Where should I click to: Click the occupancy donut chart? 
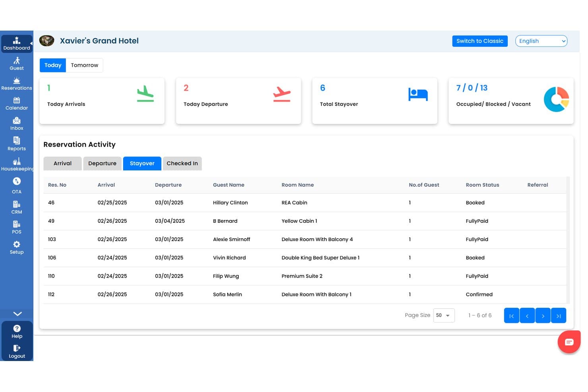pos(556,99)
